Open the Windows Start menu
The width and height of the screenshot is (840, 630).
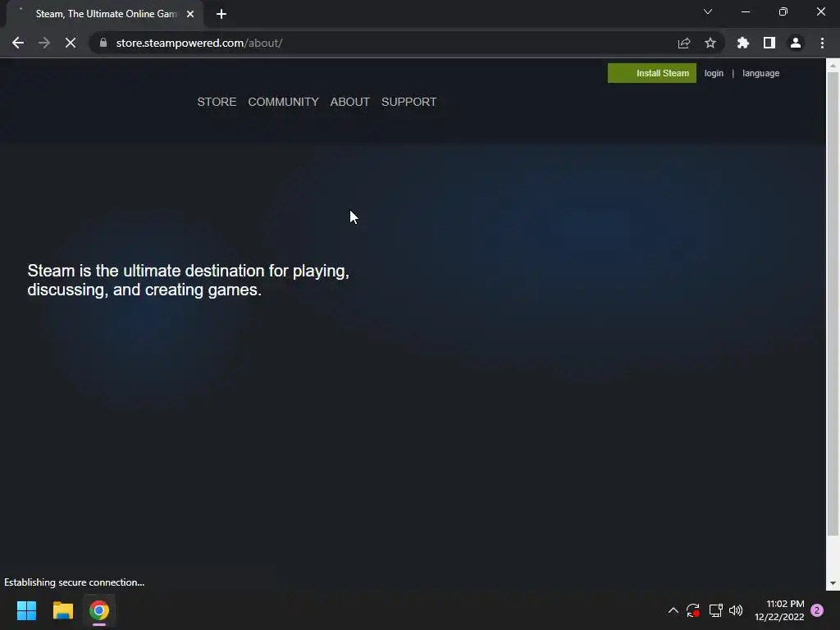pos(26,610)
